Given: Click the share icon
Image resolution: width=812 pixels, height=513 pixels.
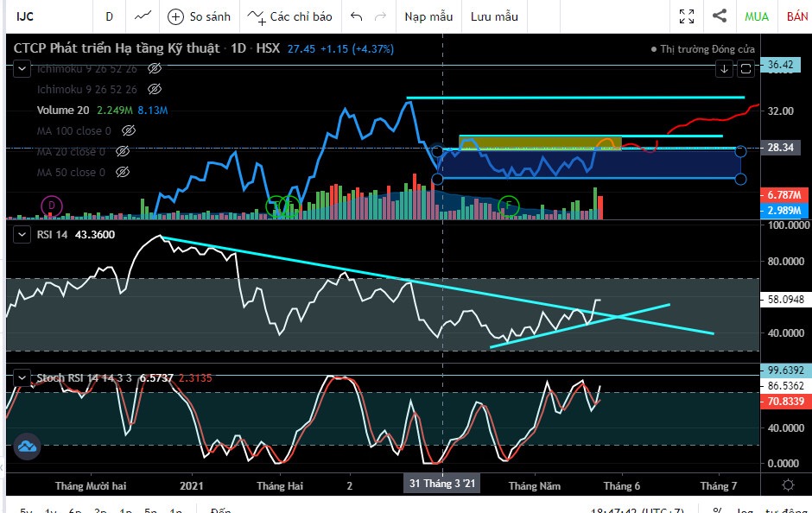Looking at the screenshot, I should click(x=720, y=16).
